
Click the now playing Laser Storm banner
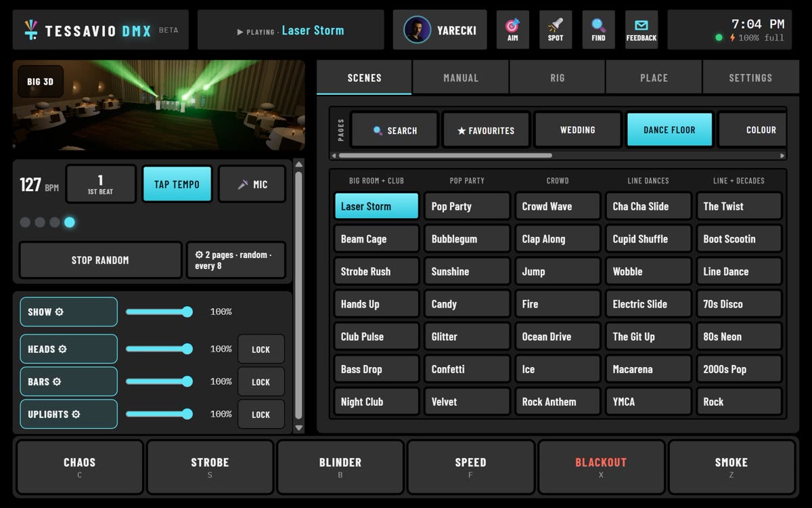(290, 30)
